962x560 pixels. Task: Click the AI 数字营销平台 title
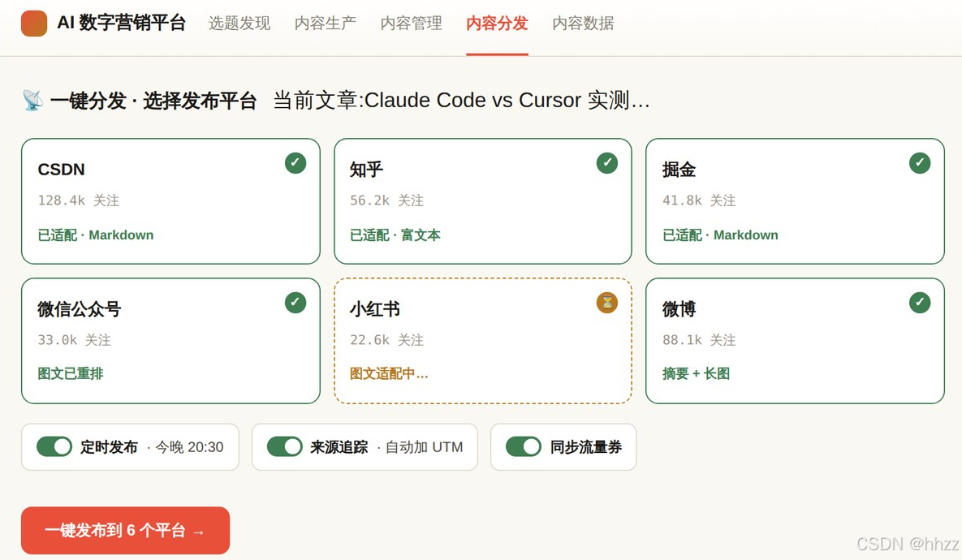[122, 23]
